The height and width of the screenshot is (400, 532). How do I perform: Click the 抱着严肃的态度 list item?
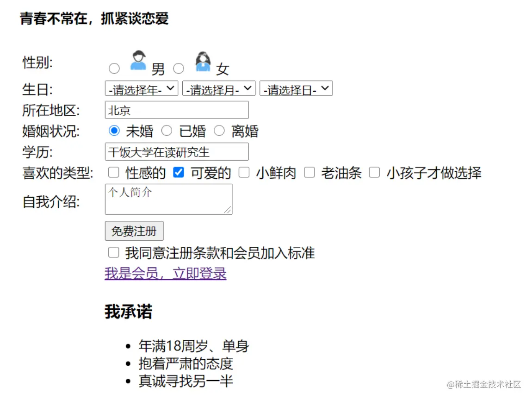[186, 364]
